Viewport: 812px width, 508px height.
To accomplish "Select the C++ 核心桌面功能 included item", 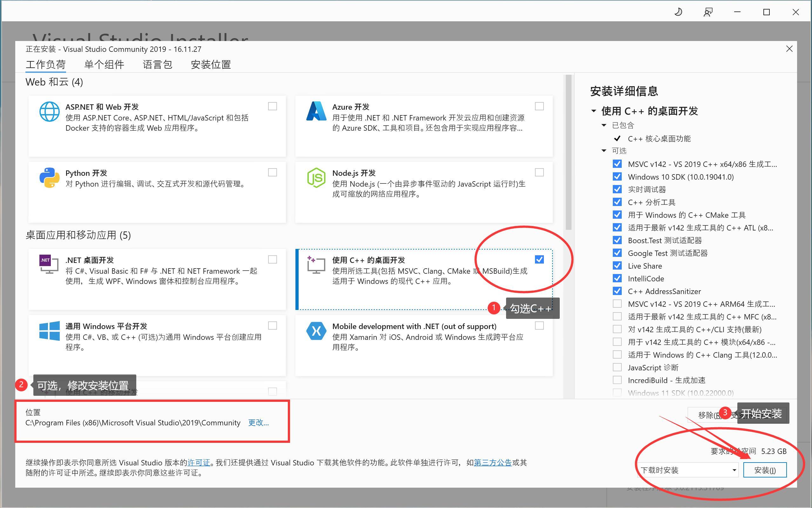I will (659, 138).
